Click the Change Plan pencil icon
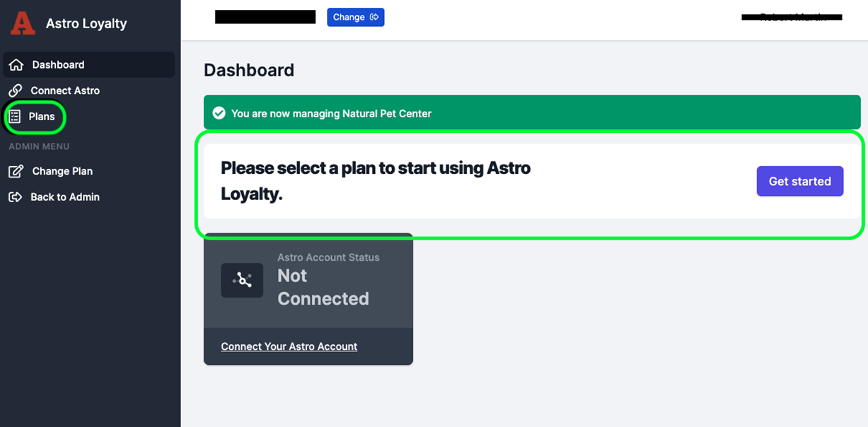This screenshot has height=427, width=868. [x=16, y=171]
